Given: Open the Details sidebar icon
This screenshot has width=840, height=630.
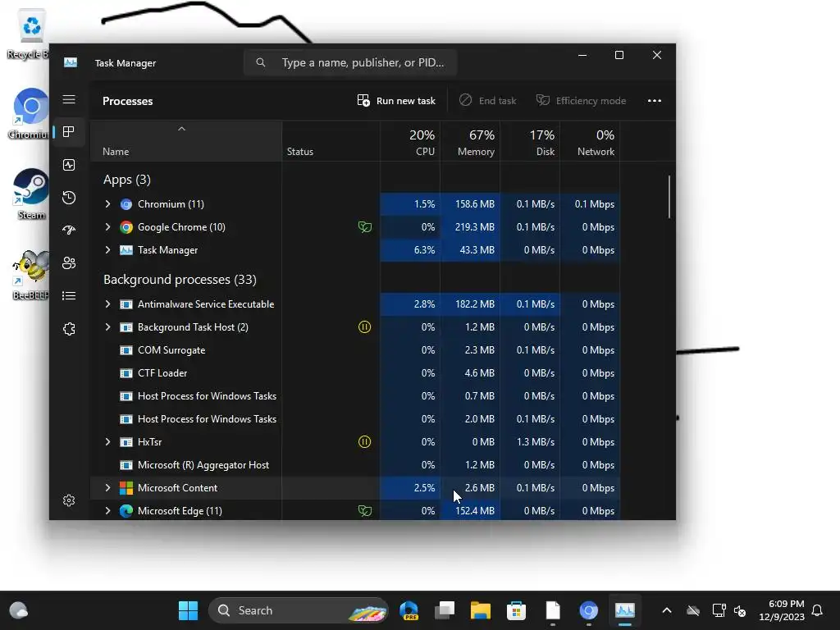Looking at the screenshot, I should pyautogui.click(x=69, y=295).
